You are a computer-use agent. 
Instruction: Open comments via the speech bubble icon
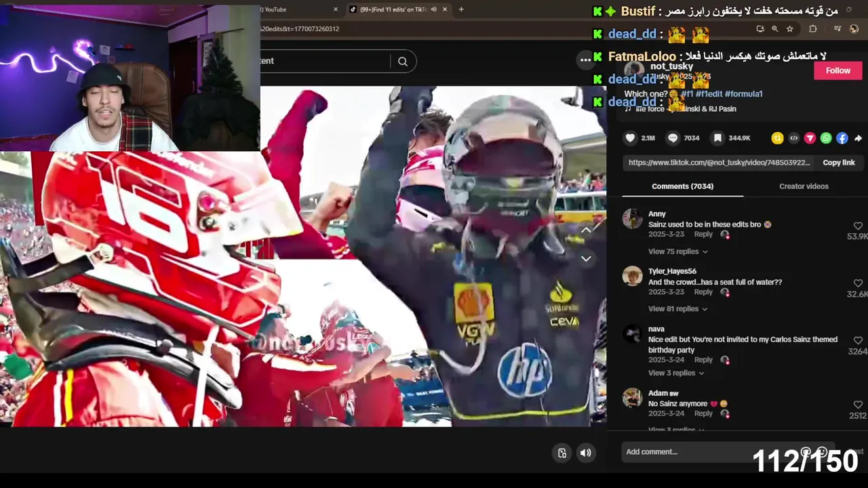[x=673, y=138]
